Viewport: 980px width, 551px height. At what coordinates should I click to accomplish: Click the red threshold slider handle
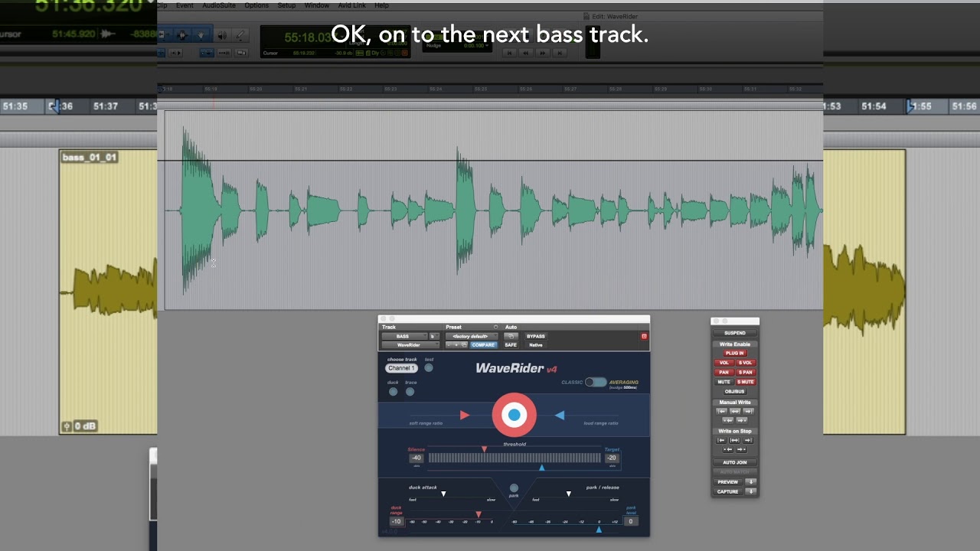click(x=484, y=449)
